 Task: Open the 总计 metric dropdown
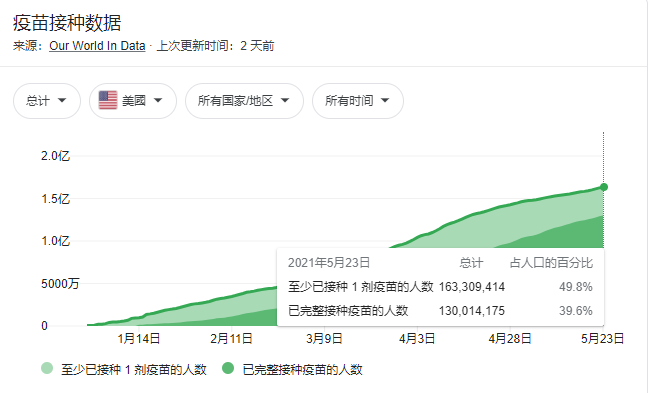coord(47,101)
